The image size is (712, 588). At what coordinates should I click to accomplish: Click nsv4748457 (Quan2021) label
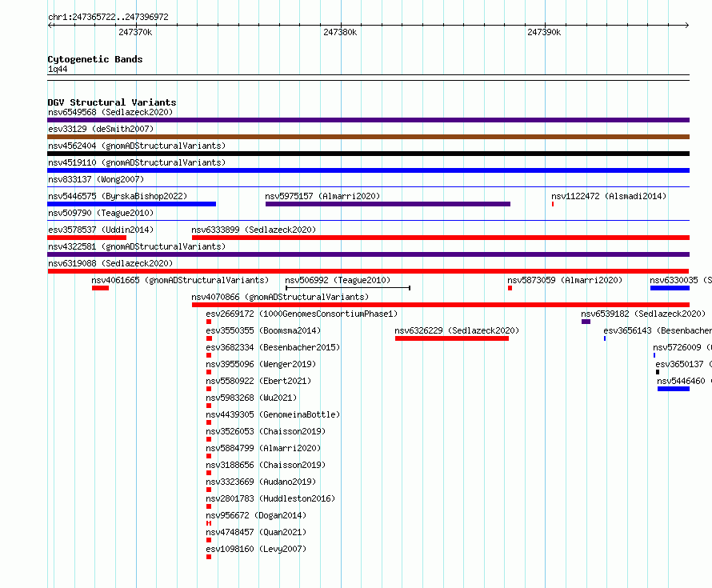pyautogui.click(x=256, y=532)
